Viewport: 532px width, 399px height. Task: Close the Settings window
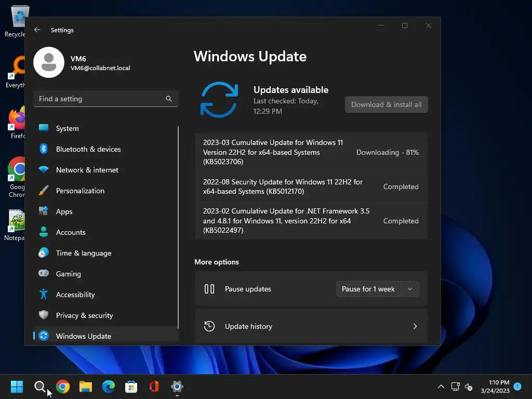tap(429, 25)
